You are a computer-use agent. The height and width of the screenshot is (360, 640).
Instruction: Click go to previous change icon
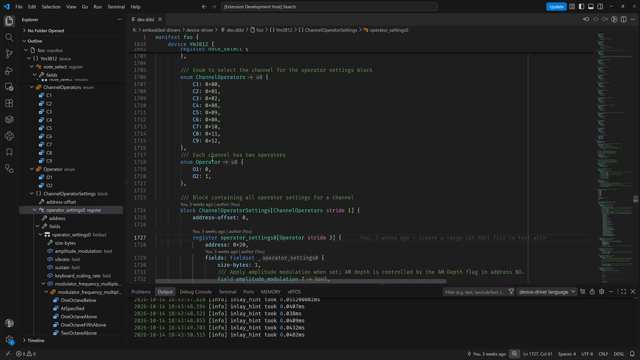tap(586, 19)
